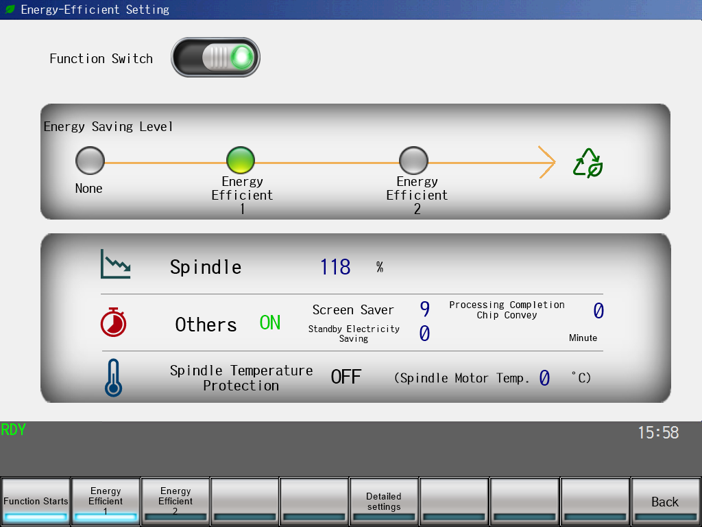Image resolution: width=702 pixels, height=527 pixels.
Task: Select Energy Efficient 2 level indicator
Action: [413, 160]
